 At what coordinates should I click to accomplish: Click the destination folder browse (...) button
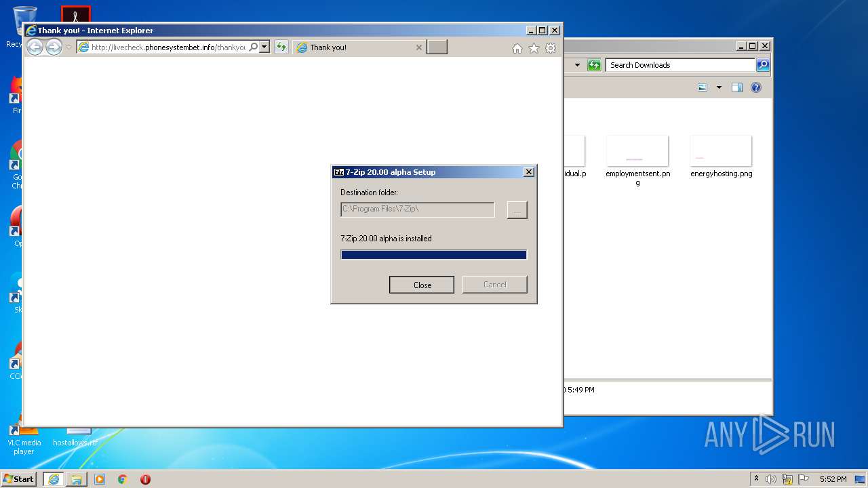pyautogui.click(x=517, y=210)
